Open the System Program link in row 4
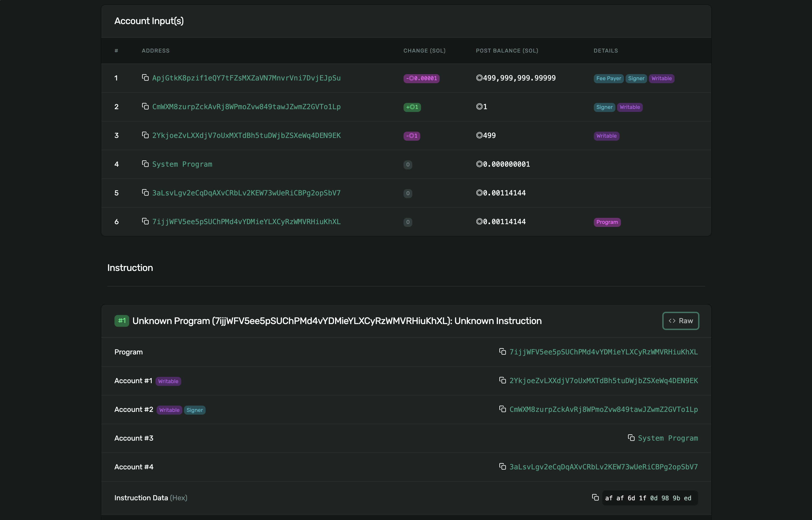 182,164
